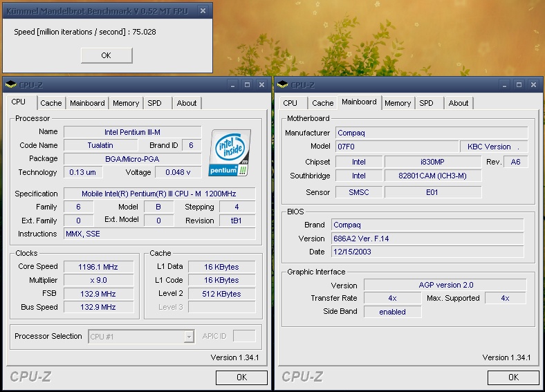545x392 pixels.
Task: Click the 'Tualatin' code name value
Action: 100,145
